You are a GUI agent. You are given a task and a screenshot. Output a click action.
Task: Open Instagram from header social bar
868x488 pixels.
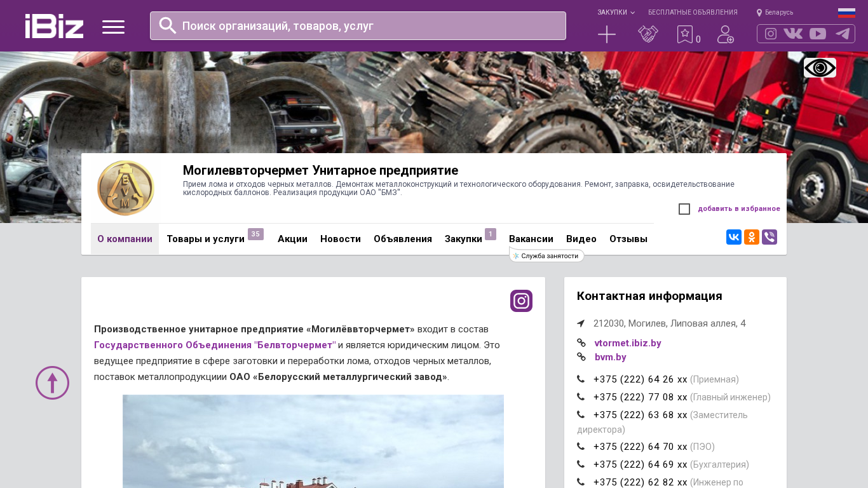click(x=771, y=34)
